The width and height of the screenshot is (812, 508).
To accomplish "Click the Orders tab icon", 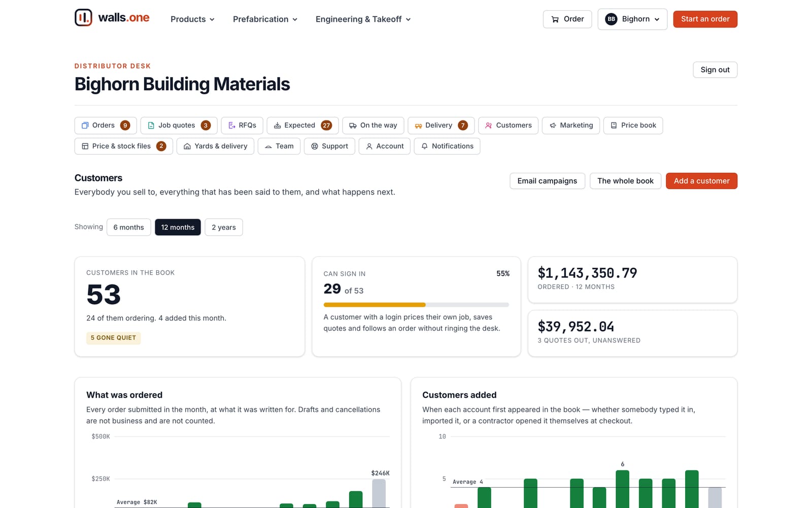I will click(85, 125).
